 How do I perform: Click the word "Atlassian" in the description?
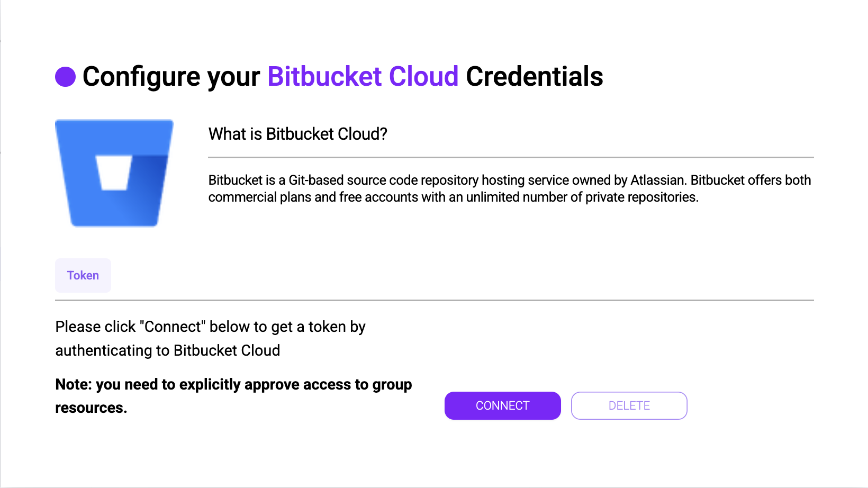click(658, 180)
